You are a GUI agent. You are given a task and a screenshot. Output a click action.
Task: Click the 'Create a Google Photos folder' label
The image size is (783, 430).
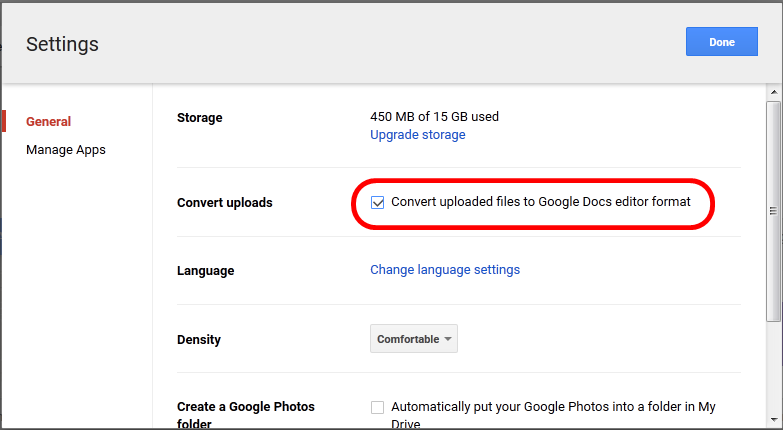point(246,416)
